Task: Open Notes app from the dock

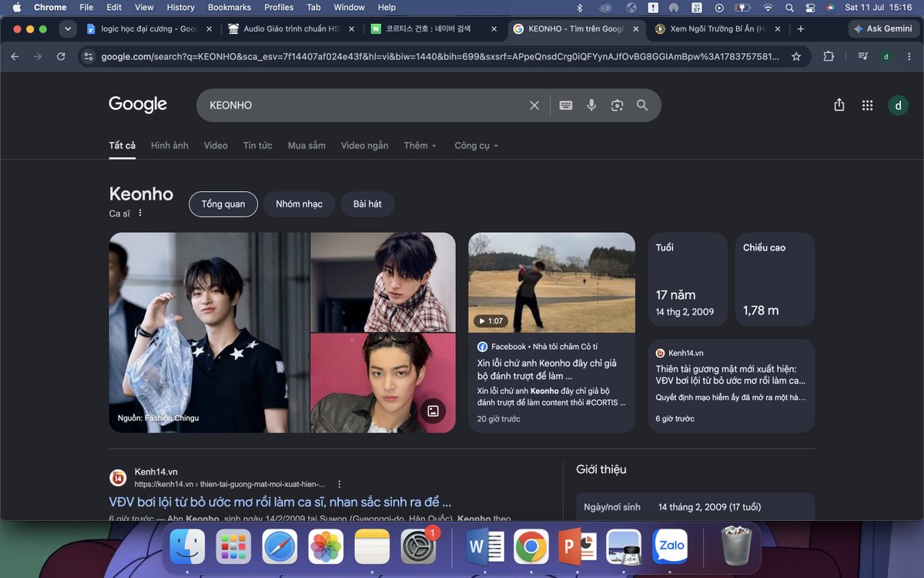Action: [x=372, y=546]
